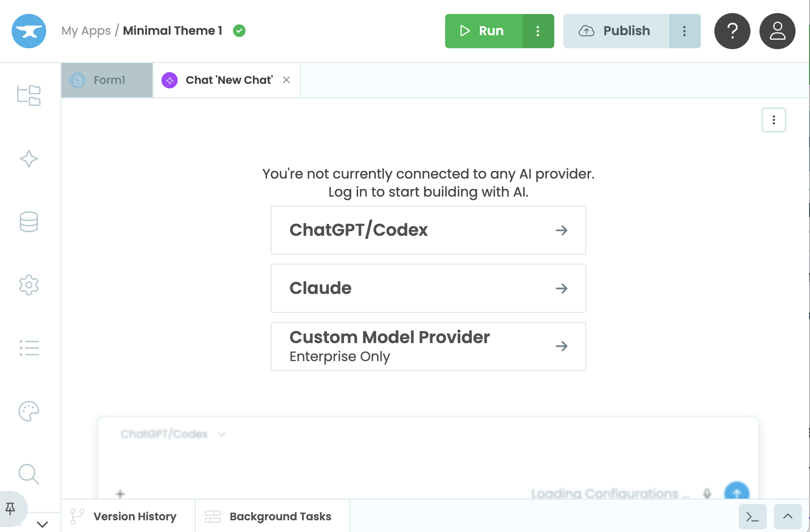Viewport: 810px width, 532px height.
Task: Choose Custom Model Provider option
Action: coord(428,347)
